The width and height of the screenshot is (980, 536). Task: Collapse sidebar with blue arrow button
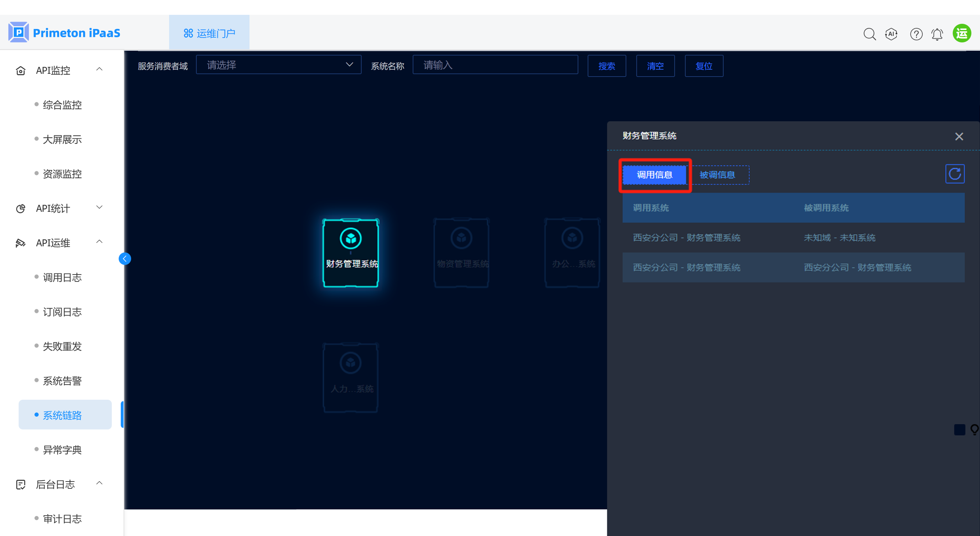(x=125, y=259)
